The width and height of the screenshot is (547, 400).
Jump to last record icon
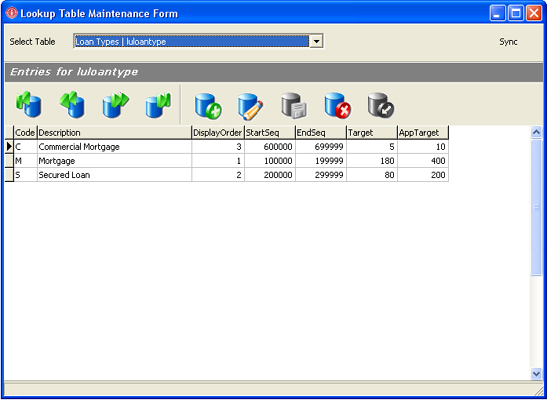(x=159, y=104)
